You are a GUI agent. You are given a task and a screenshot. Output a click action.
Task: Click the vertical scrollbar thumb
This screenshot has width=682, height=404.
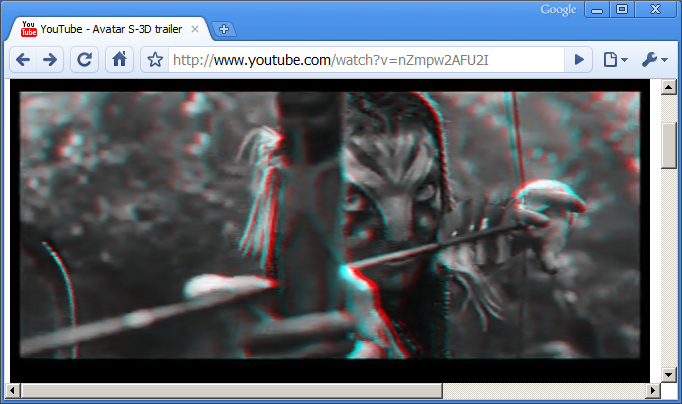coord(670,145)
